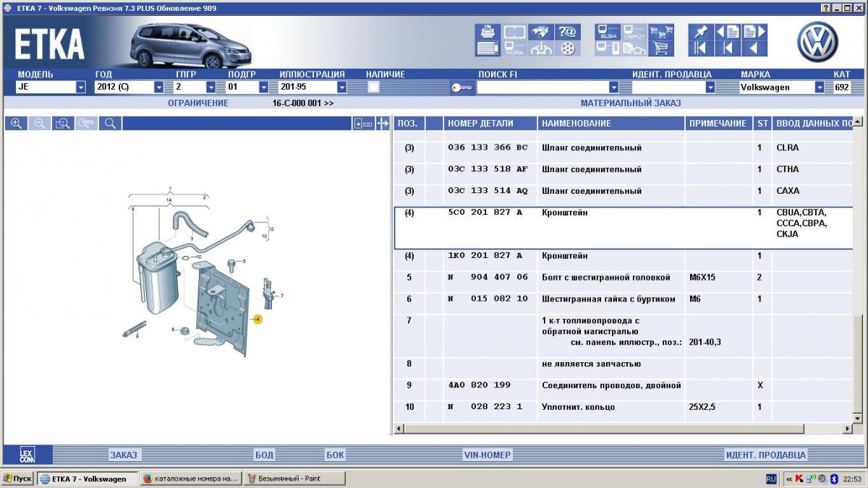
Task: Click restriction value 16-C-000 001 >>
Action: 303,103
